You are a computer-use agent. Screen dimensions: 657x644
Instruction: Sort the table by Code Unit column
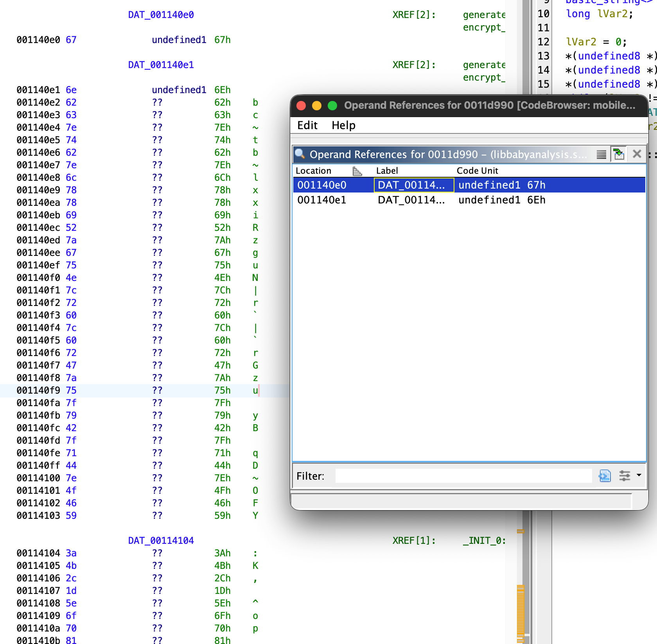pyautogui.click(x=477, y=171)
